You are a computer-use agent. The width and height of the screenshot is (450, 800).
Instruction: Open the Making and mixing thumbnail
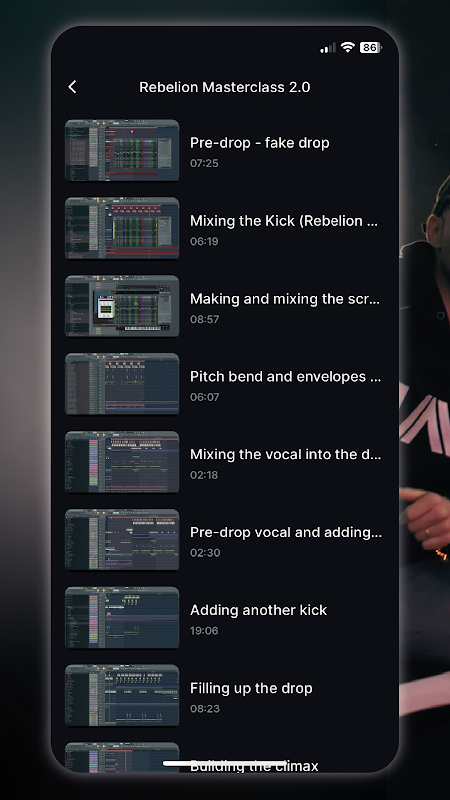coord(122,306)
